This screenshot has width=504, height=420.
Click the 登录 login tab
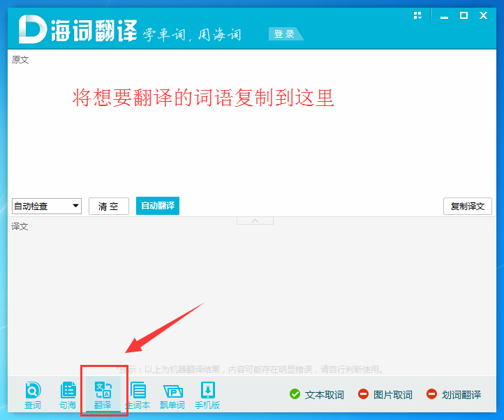[x=285, y=34]
